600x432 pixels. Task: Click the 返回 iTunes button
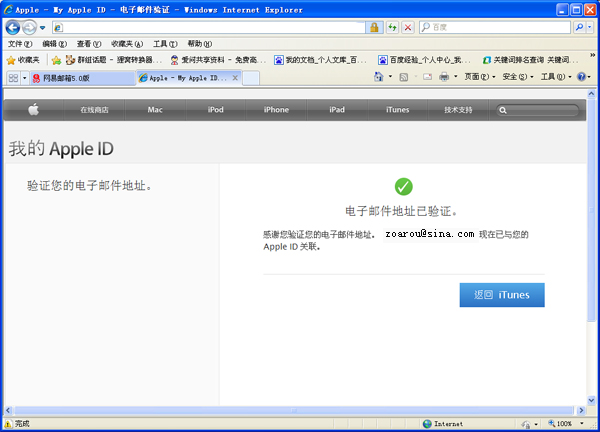(502, 295)
